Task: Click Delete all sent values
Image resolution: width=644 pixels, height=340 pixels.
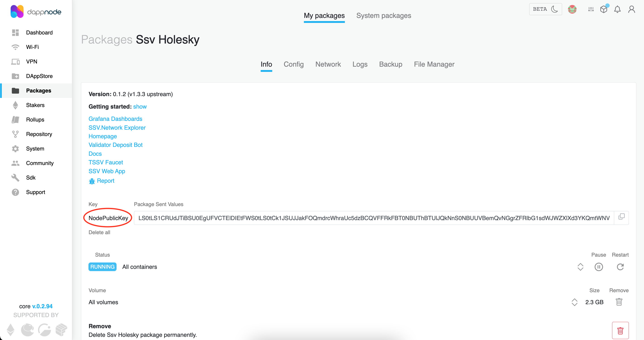Action: pyautogui.click(x=99, y=232)
